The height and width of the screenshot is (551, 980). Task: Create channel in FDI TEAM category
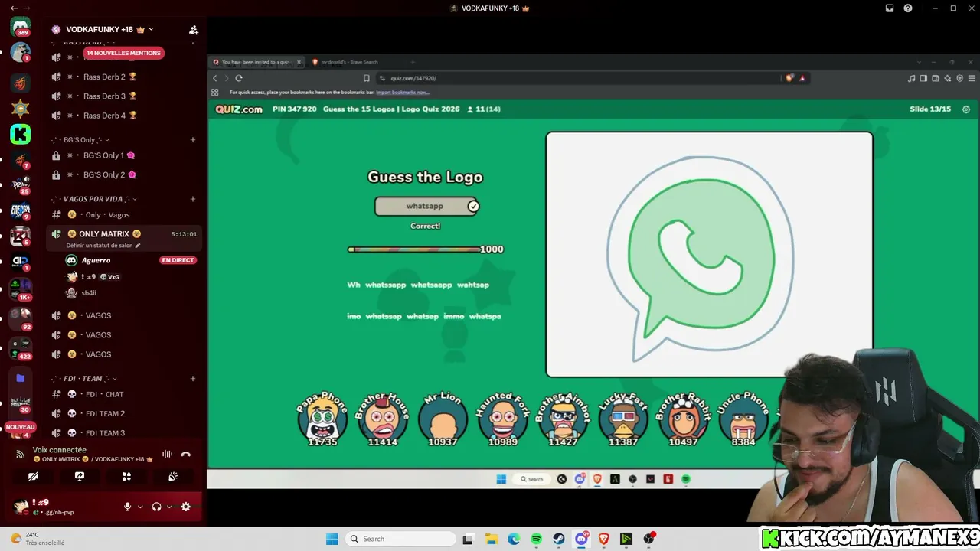click(x=193, y=379)
